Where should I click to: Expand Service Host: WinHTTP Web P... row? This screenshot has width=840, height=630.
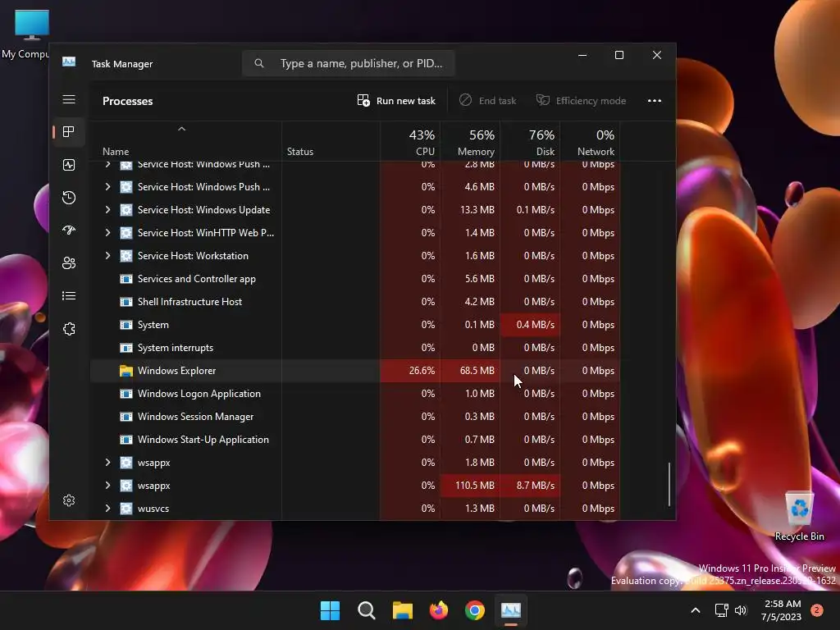click(x=107, y=232)
